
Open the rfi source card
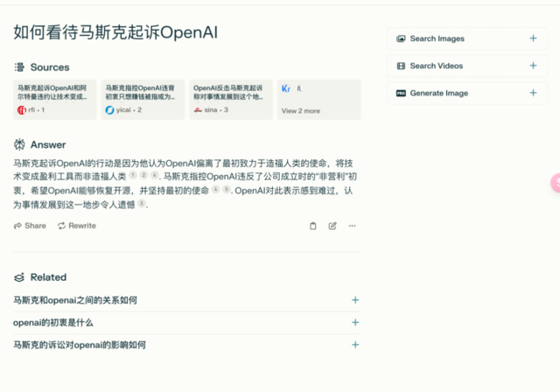[54, 100]
